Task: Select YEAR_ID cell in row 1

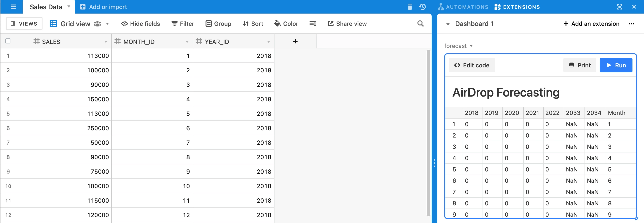Action: [x=234, y=56]
